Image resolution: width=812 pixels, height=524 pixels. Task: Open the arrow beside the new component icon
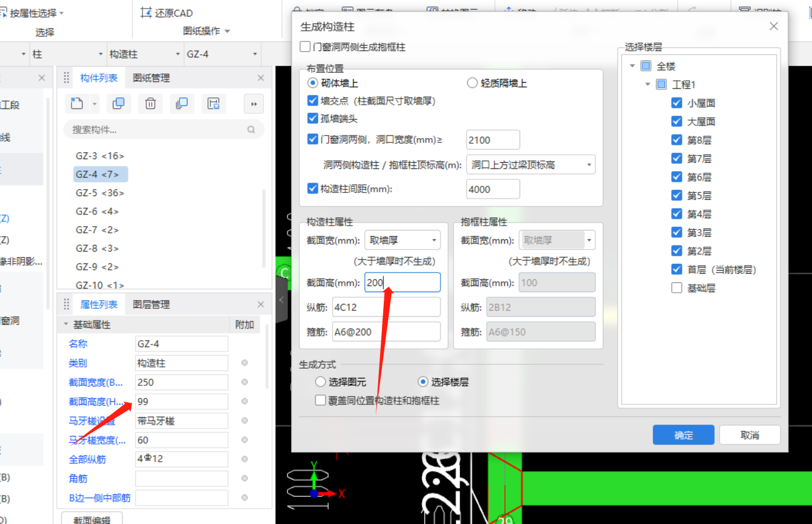tap(94, 104)
